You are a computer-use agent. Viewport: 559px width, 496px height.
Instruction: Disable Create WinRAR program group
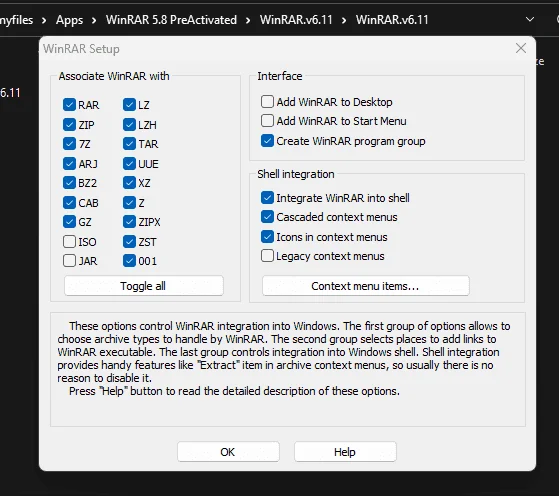[x=267, y=141]
